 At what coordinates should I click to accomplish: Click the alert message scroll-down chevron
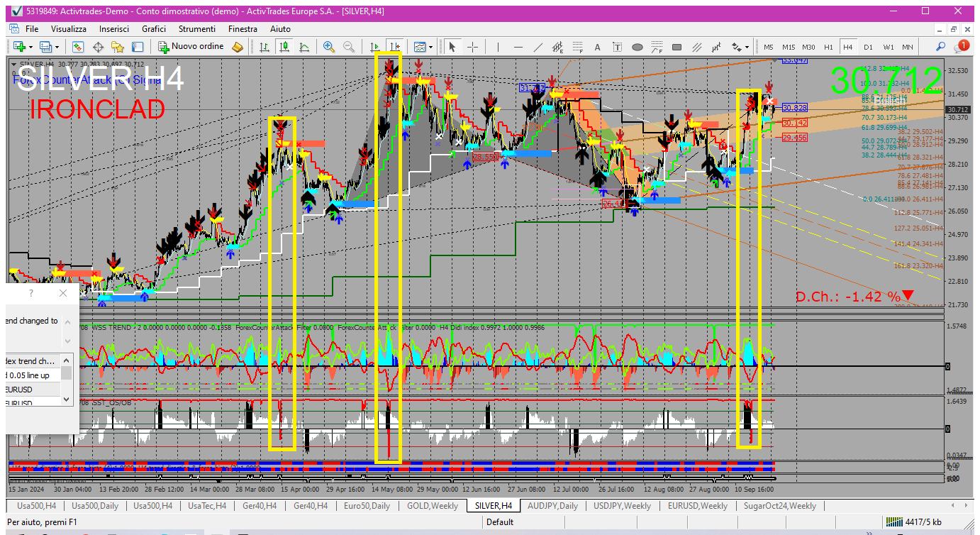69,341
